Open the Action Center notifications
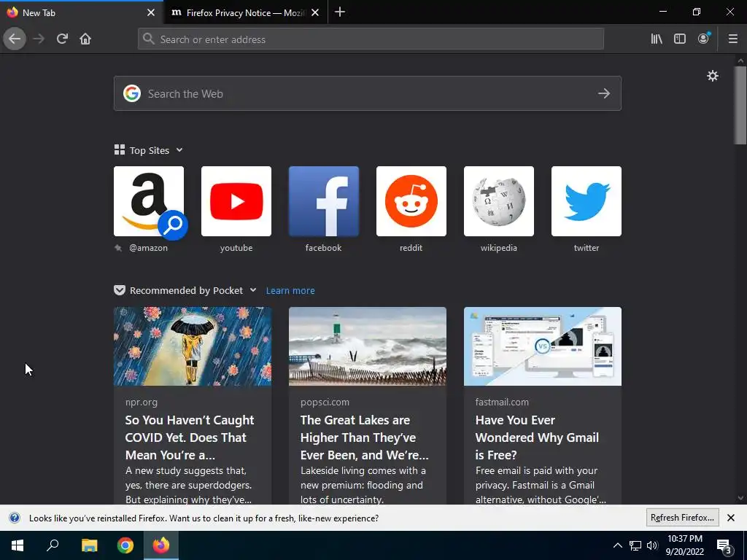747x560 pixels. coord(724,545)
